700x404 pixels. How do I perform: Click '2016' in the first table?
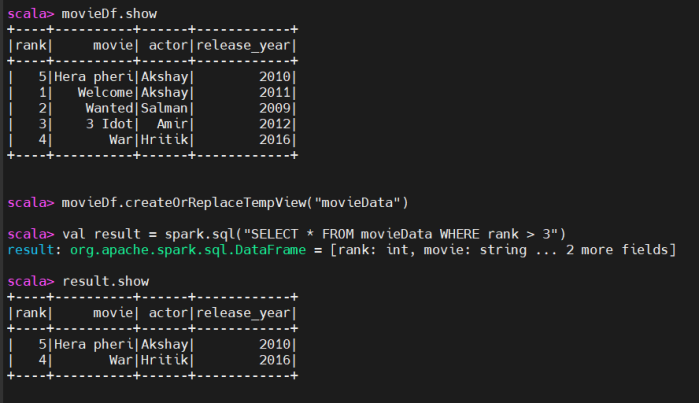[x=275, y=140]
